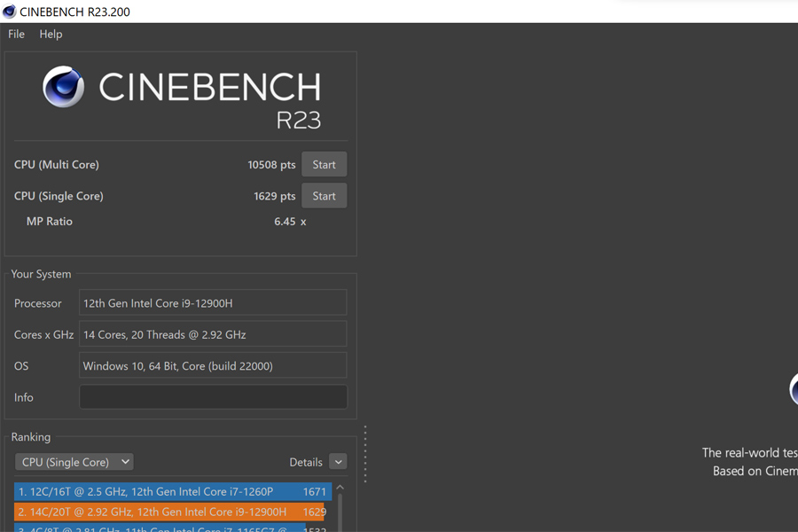Click the MP Ratio label

(x=50, y=222)
